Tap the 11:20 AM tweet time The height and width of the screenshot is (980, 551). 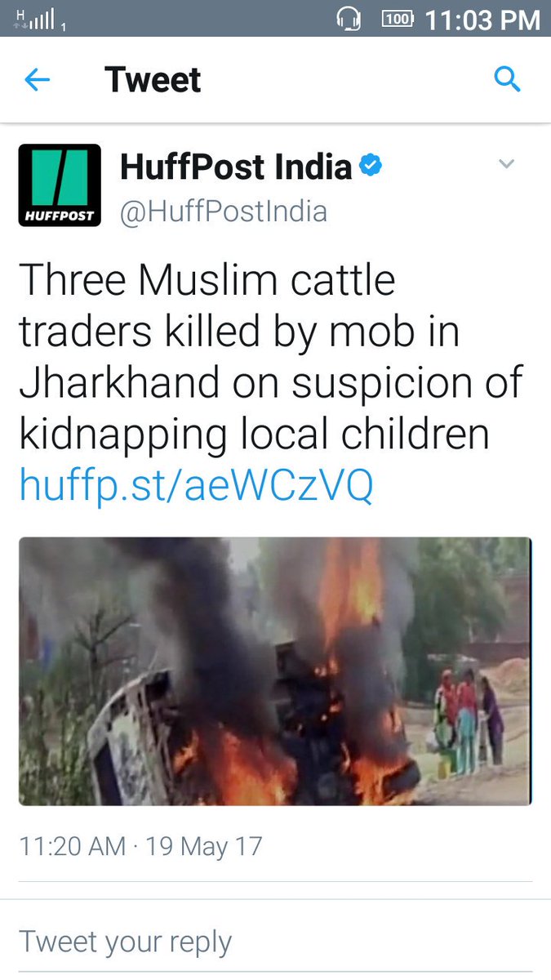[73, 845]
